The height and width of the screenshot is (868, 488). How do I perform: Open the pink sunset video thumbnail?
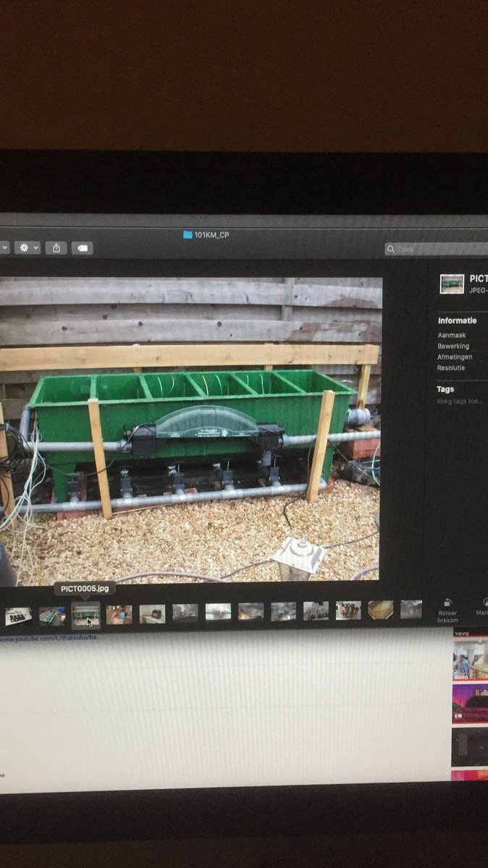(469, 703)
